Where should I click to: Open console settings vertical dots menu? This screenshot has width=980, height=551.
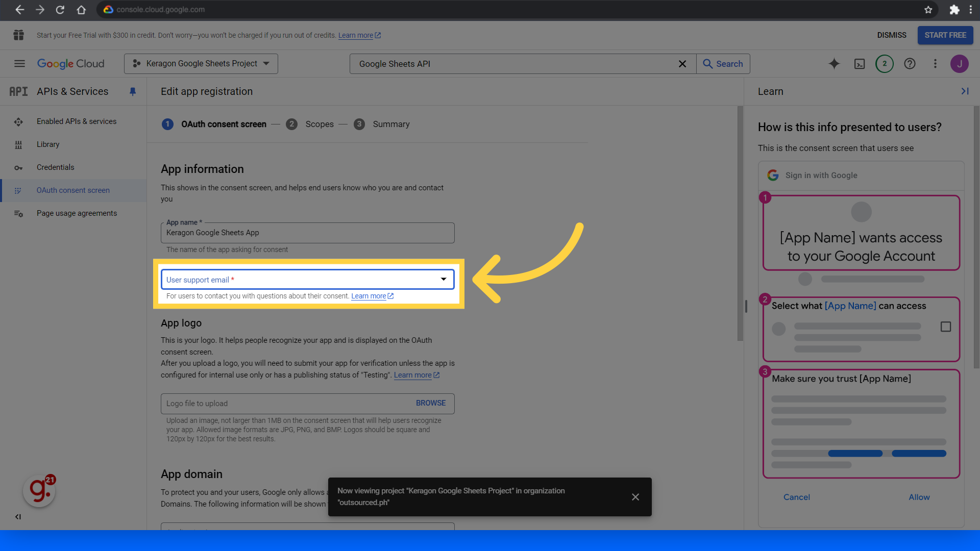click(x=935, y=64)
